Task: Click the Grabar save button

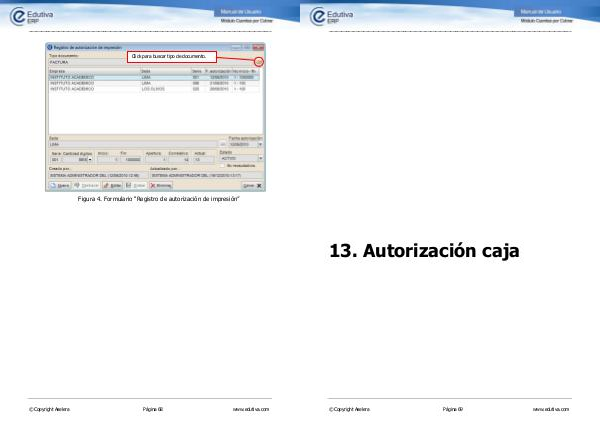Action: pyautogui.click(x=136, y=186)
